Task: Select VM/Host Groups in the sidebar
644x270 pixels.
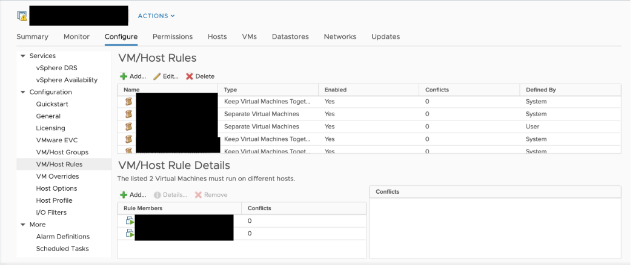Action: click(x=62, y=152)
